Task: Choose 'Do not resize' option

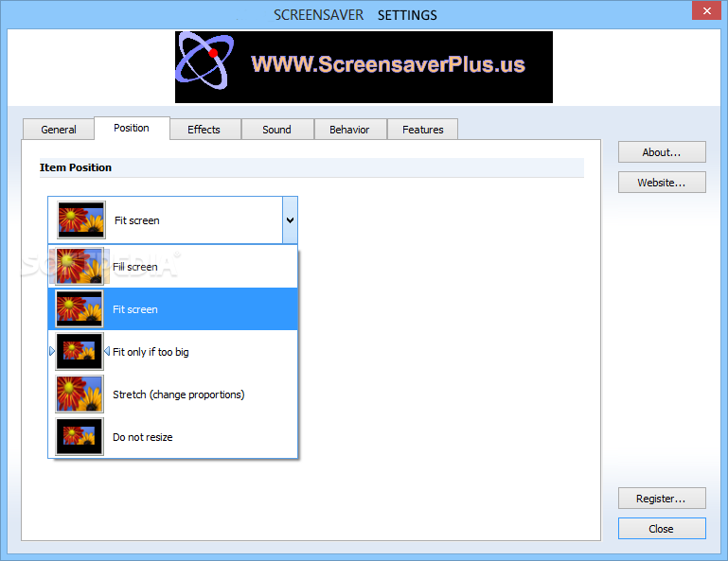Action: click(172, 437)
